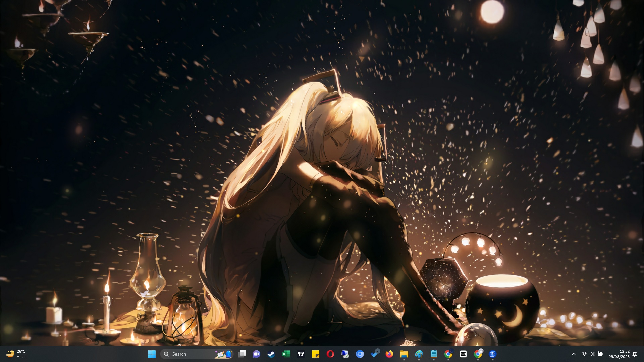Click the volume speaker icon
644x362 pixels.
(x=592, y=354)
